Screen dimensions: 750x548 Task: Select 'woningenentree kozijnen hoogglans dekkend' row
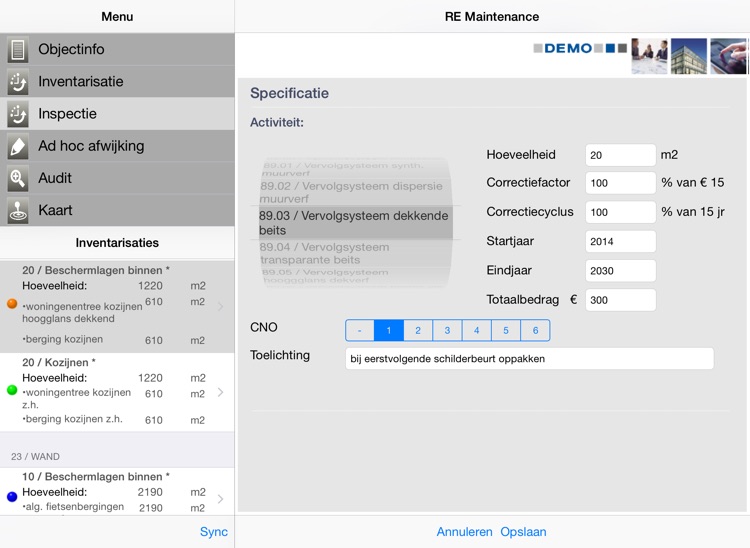tap(113, 310)
